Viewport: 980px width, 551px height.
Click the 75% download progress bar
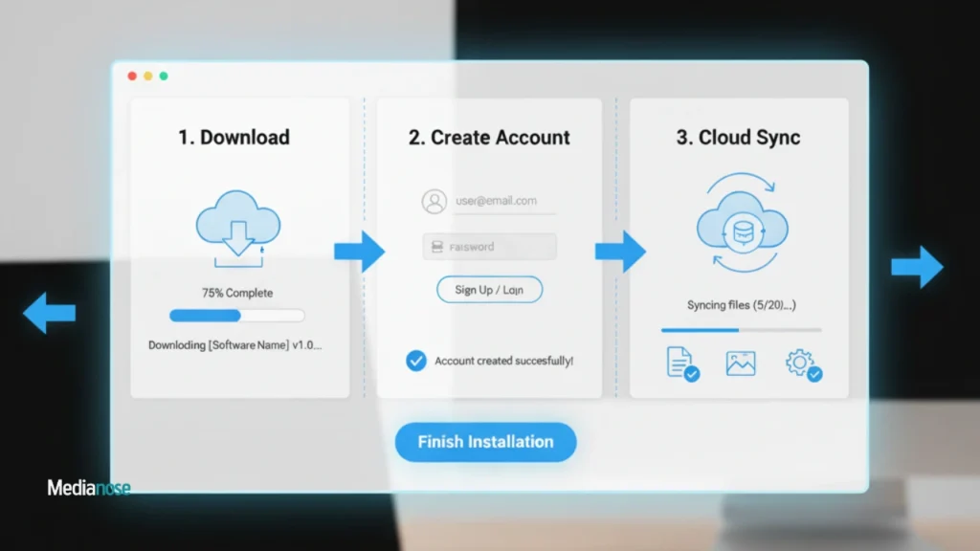pyautogui.click(x=236, y=316)
